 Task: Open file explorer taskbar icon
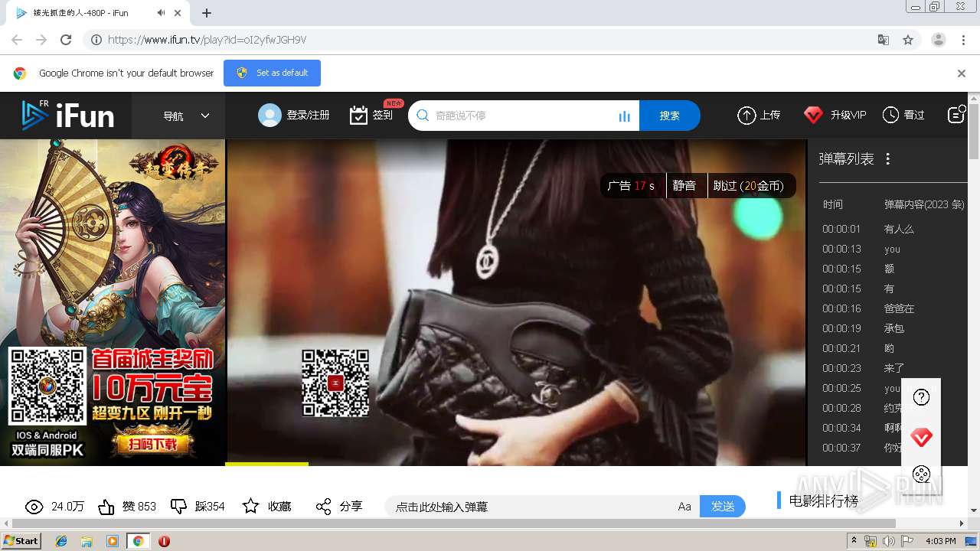87,541
